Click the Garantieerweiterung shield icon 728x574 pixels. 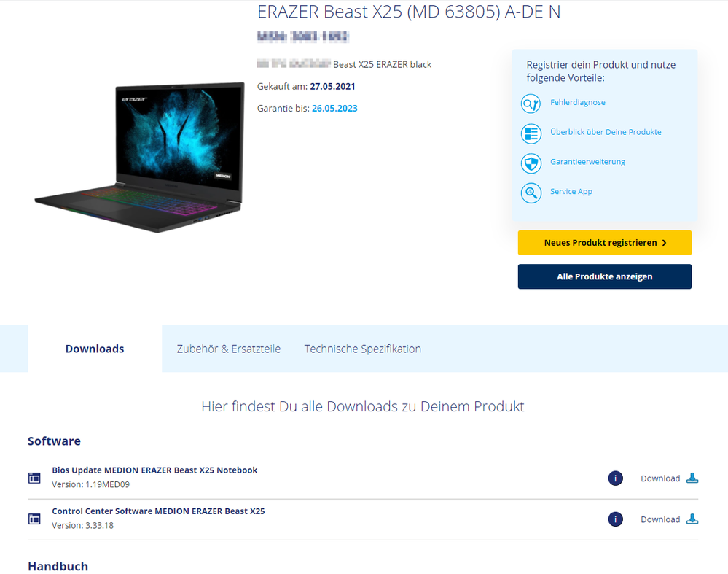point(531,163)
